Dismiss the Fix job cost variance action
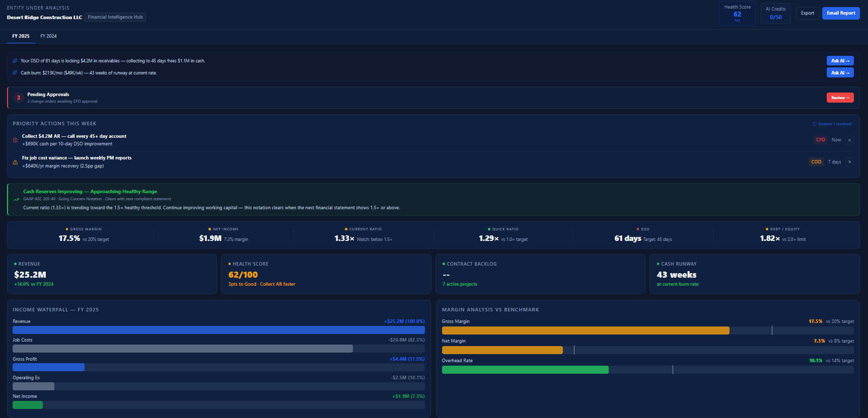Viewport: 868px width, 418px height. click(x=849, y=162)
